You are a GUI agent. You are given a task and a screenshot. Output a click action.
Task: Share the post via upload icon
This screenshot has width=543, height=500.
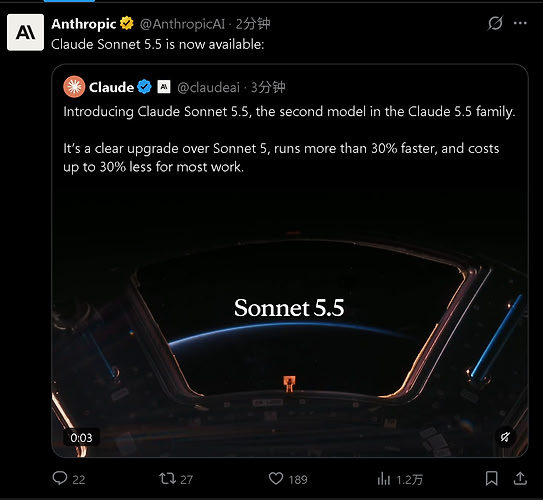(x=520, y=479)
